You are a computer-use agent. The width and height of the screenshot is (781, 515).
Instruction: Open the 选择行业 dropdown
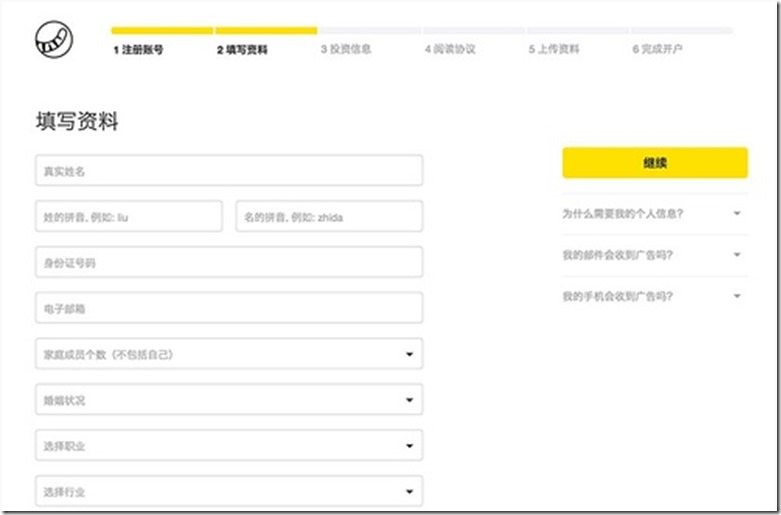pos(228,491)
